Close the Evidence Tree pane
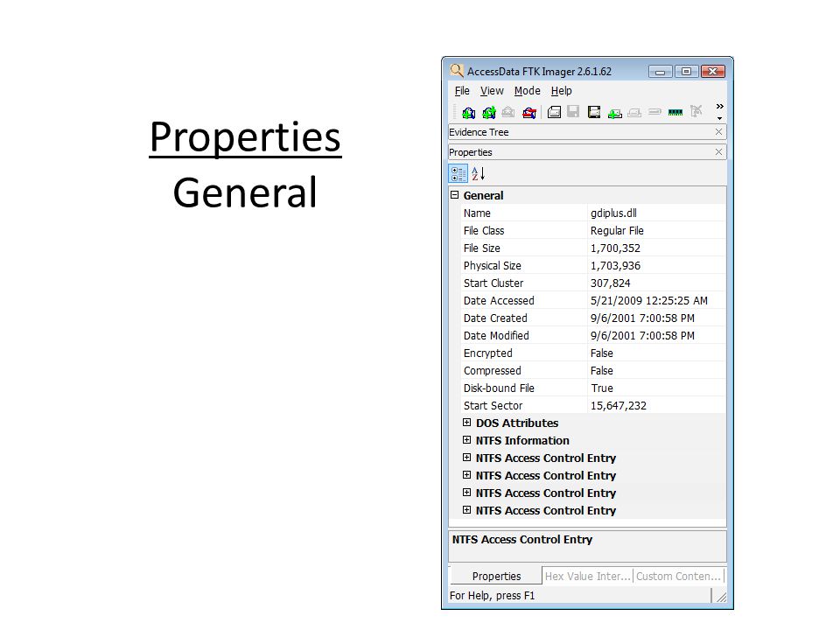The image size is (840, 630). point(718,132)
